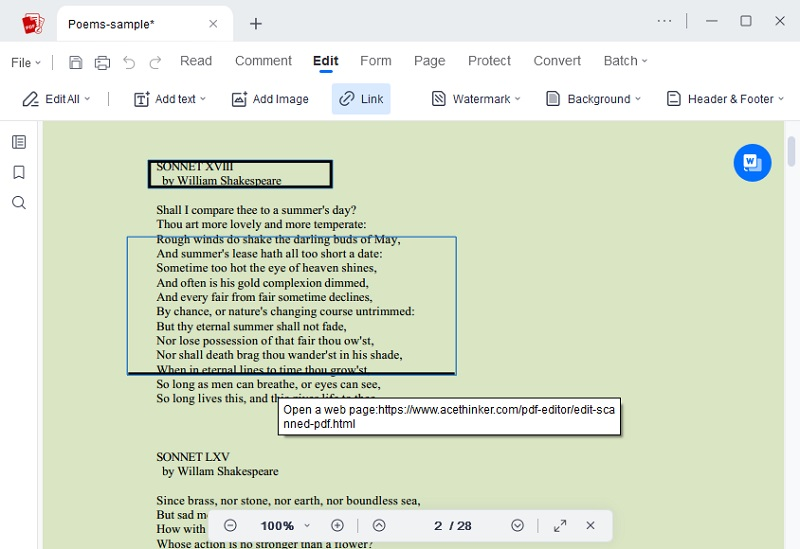Switch to the Read tab
This screenshot has height=549, width=800.
[x=196, y=61]
